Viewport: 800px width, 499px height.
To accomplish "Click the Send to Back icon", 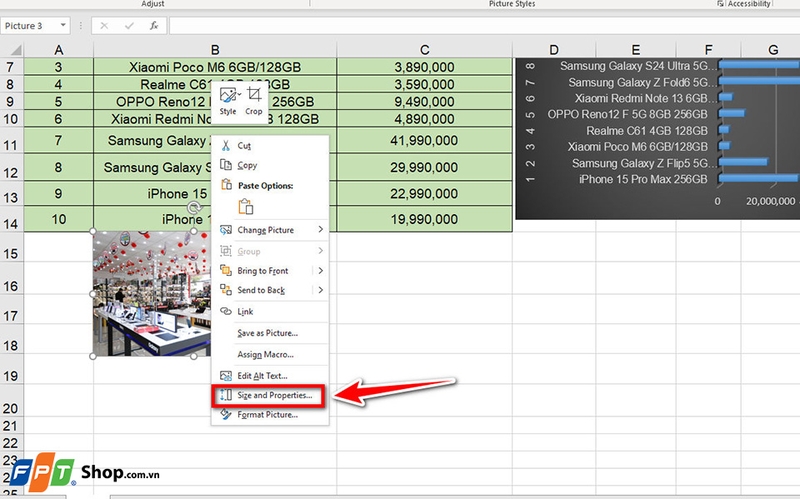I will point(226,290).
